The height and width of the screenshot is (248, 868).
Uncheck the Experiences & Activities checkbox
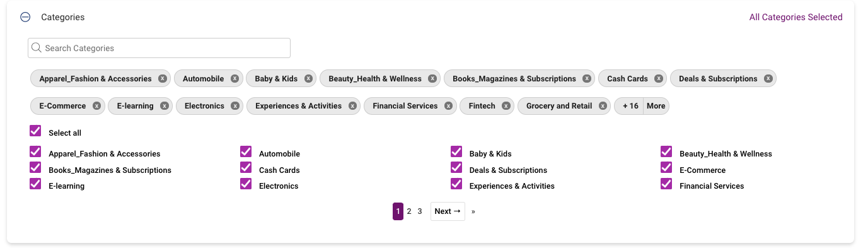[x=456, y=184]
